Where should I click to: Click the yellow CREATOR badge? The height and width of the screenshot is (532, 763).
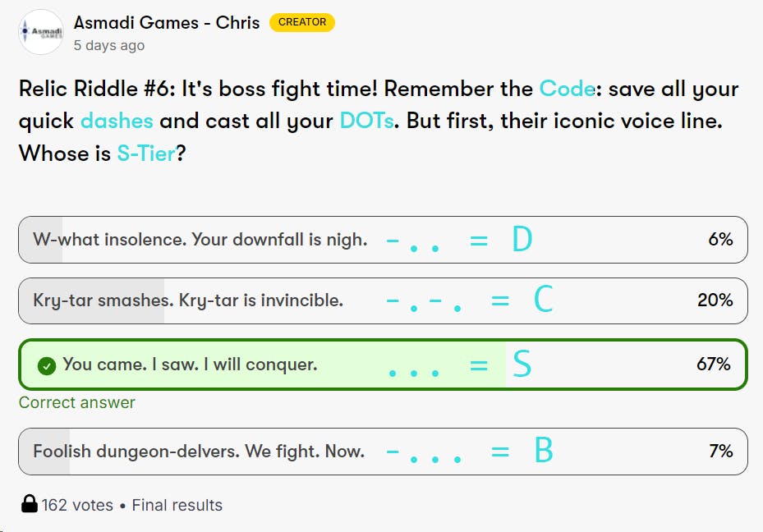click(302, 22)
